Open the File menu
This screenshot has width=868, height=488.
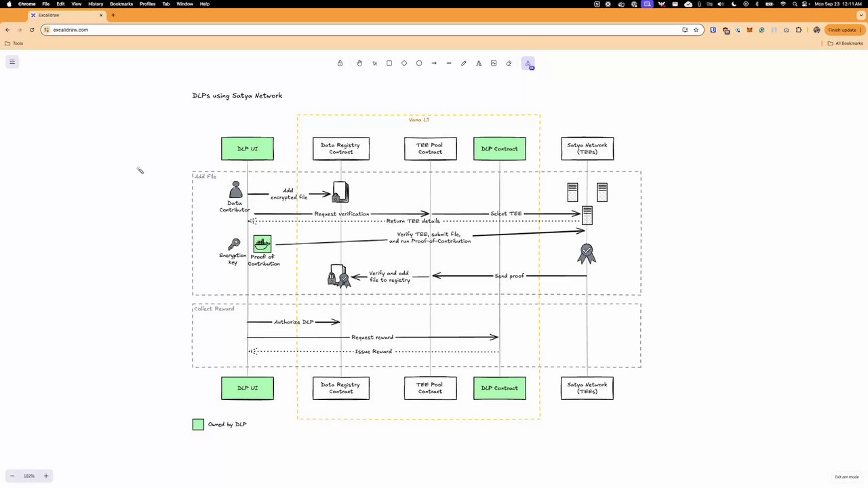(45, 4)
